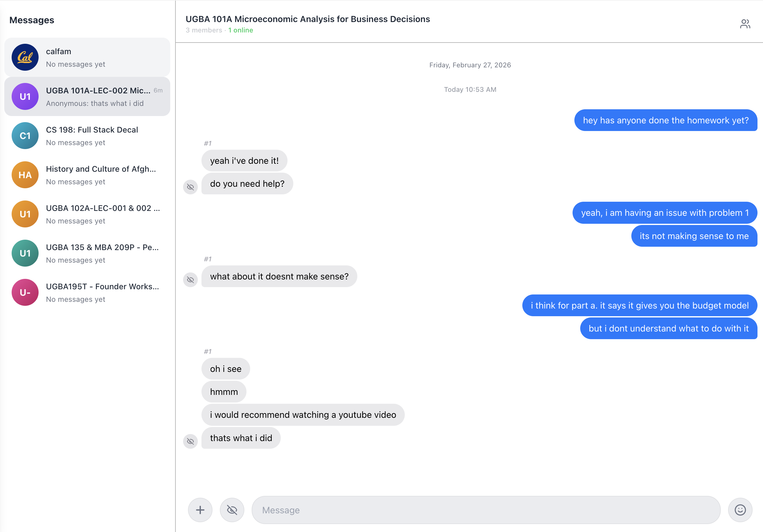Click the pink U- avatar

(25, 292)
